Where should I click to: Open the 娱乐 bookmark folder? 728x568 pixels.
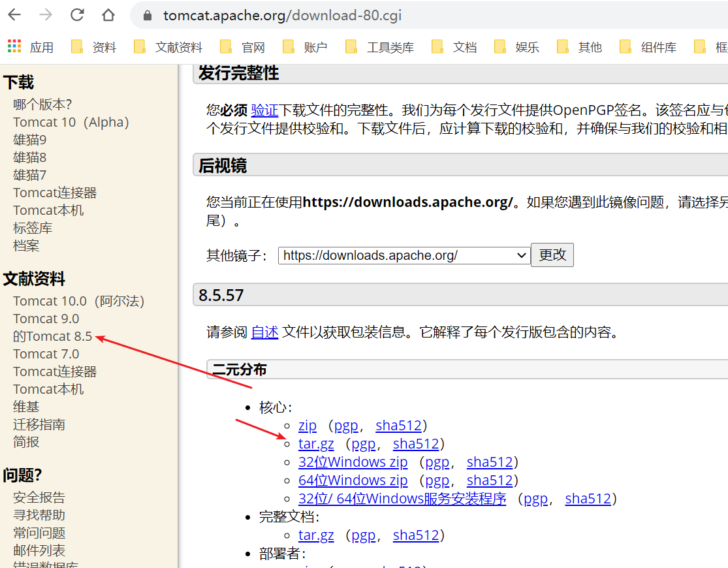[x=516, y=47]
